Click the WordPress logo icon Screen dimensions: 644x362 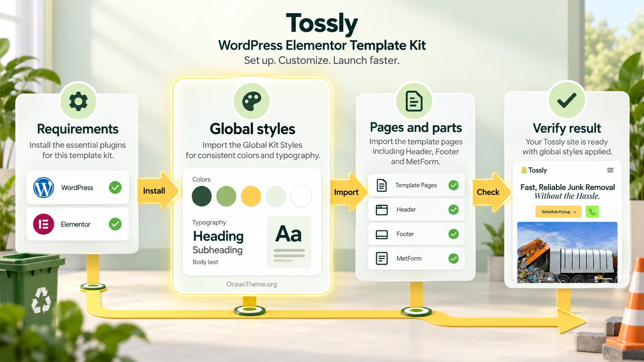(x=44, y=187)
